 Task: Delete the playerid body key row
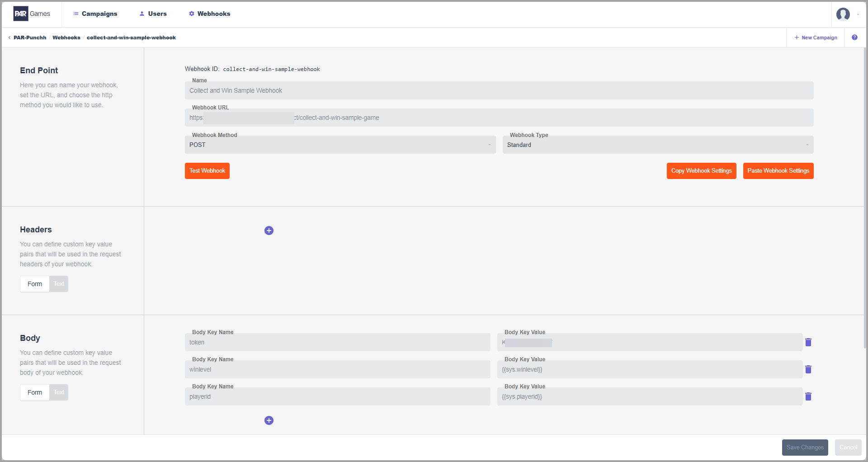pyautogui.click(x=808, y=396)
